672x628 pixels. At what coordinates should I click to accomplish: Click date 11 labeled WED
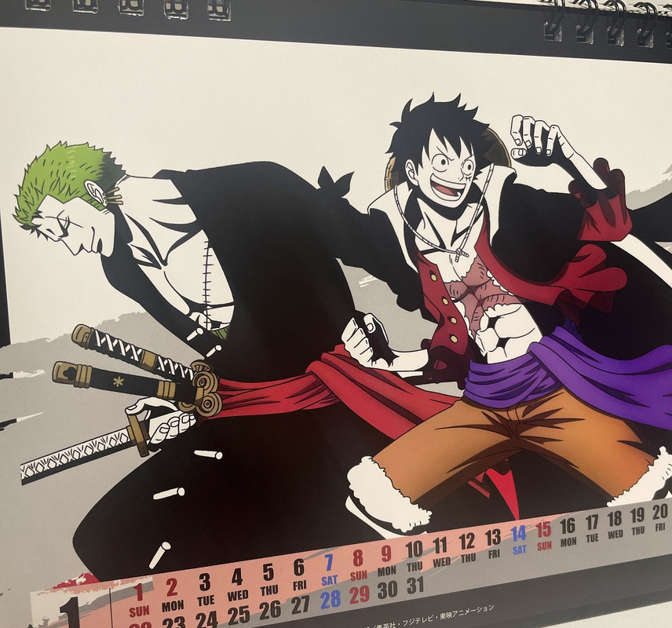point(440,546)
